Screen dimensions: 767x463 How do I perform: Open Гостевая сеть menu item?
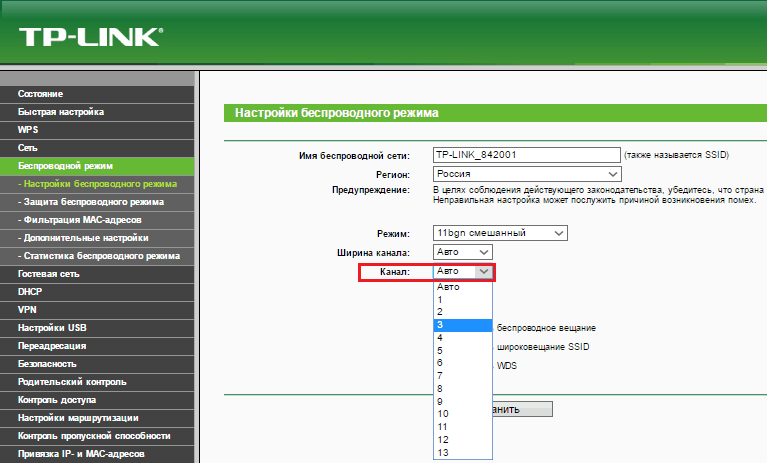pyautogui.click(x=97, y=274)
